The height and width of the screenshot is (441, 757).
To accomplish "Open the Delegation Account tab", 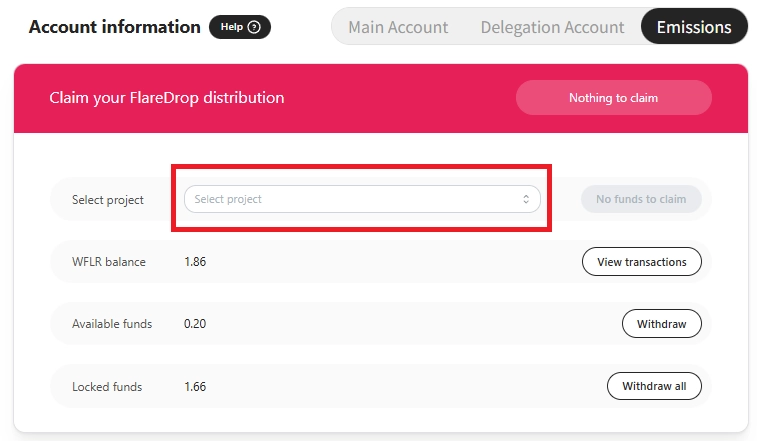I will pyautogui.click(x=552, y=27).
